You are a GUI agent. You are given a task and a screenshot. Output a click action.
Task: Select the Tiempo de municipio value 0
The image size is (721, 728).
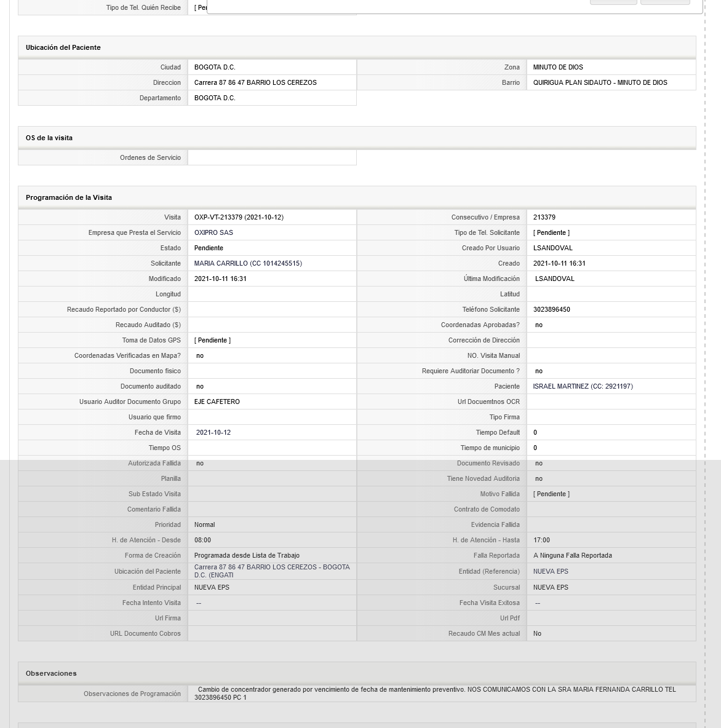(535, 448)
